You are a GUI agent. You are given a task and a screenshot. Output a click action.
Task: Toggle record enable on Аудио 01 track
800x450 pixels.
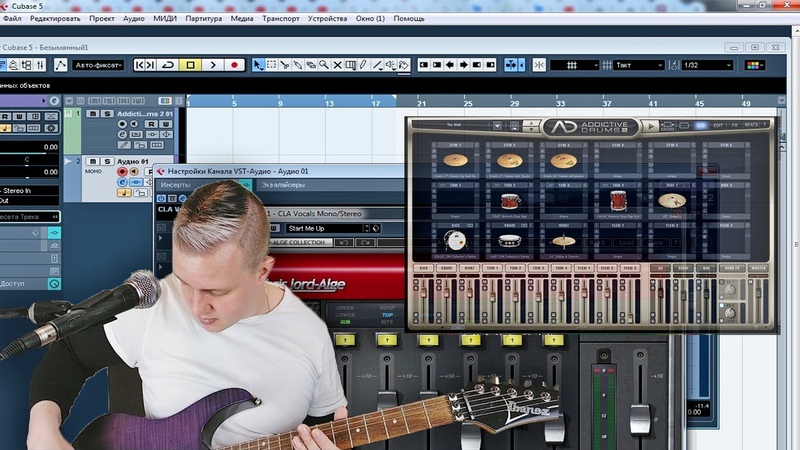pyautogui.click(x=122, y=172)
